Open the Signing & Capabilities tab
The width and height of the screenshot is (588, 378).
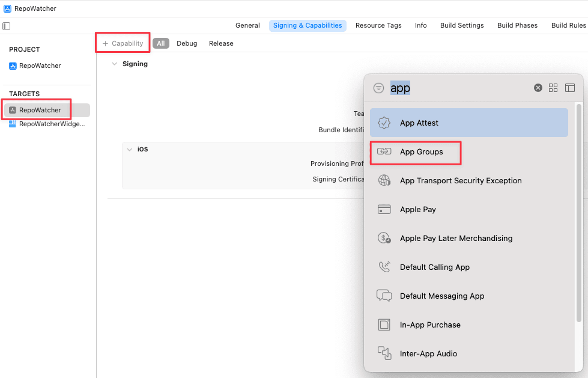click(308, 25)
